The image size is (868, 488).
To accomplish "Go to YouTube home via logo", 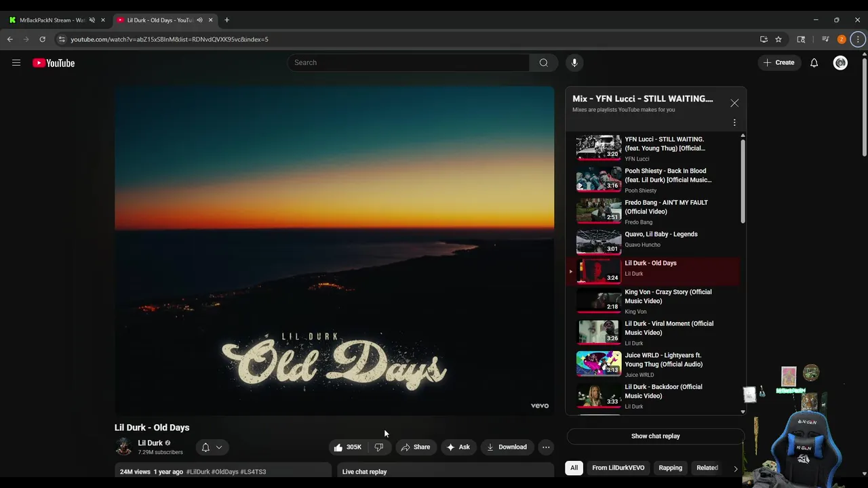I will point(54,63).
